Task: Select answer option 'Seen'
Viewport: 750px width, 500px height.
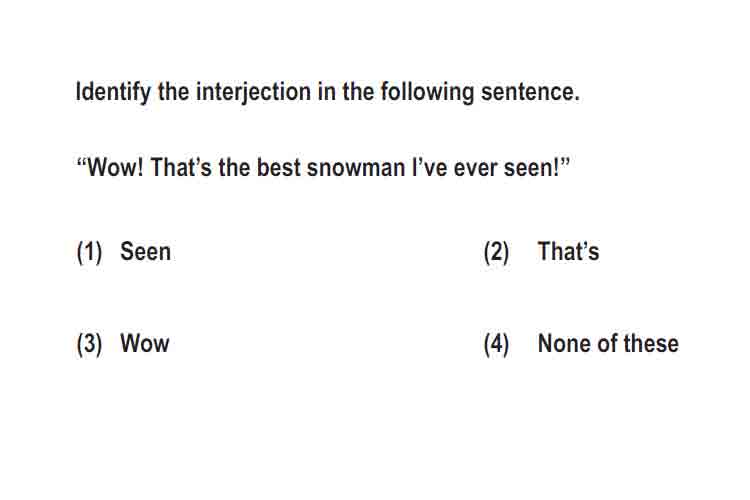Action: [x=145, y=251]
